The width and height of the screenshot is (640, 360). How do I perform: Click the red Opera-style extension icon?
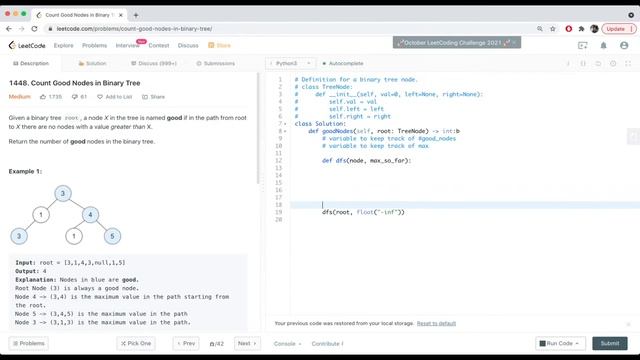[569, 29]
